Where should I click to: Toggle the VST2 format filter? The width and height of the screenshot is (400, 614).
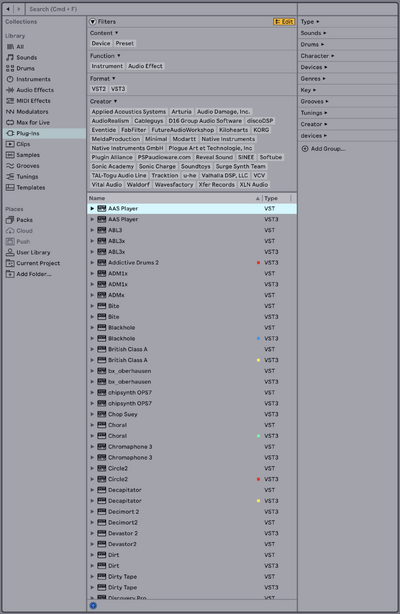(x=99, y=89)
